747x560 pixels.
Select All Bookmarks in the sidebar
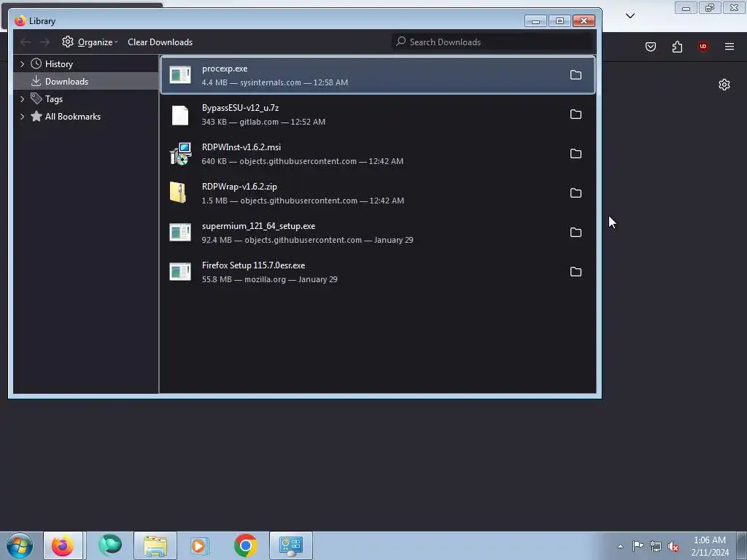click(73, 117)
